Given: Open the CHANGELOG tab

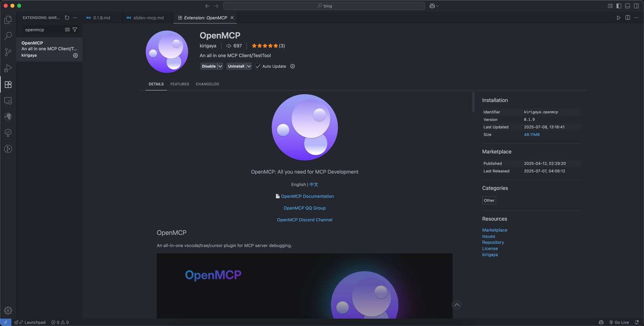Looking at the screenshot, I should click(208, 84).
